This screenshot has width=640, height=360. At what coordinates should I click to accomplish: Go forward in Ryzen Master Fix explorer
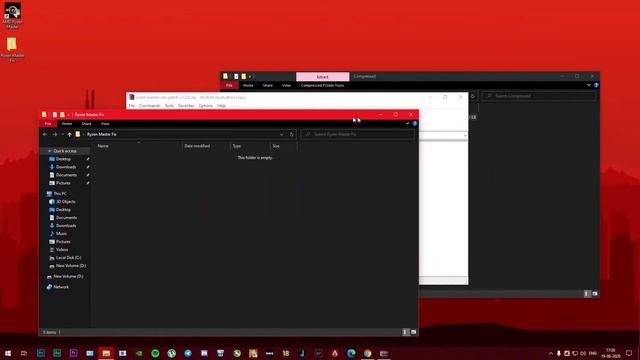click(55, 134)
